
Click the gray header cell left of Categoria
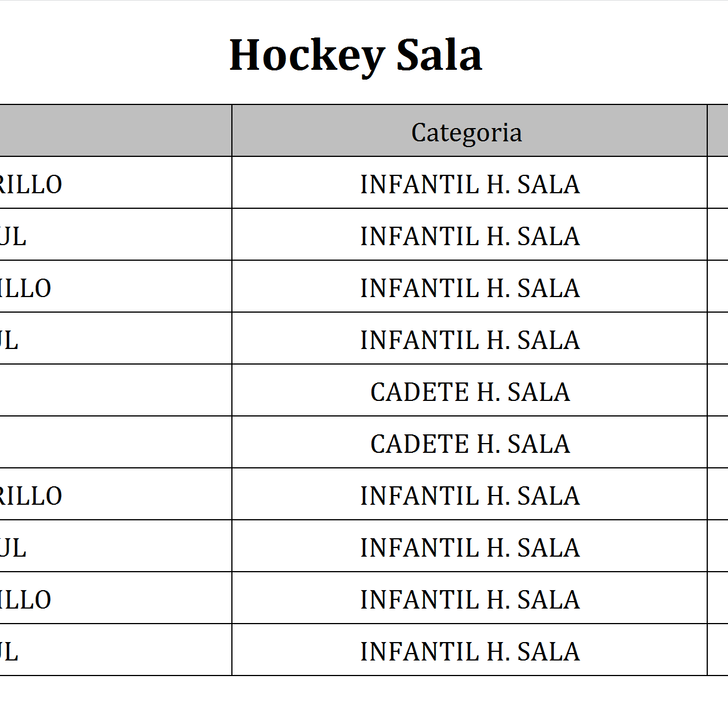tap(115, 131)
